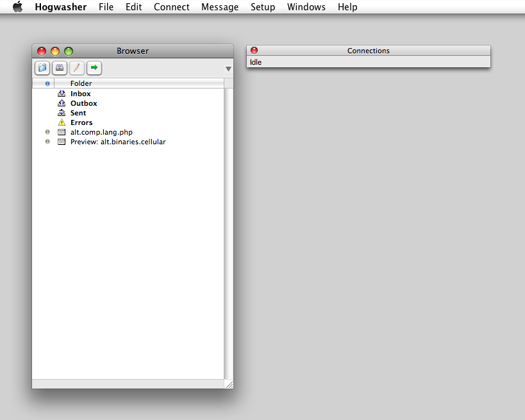525x420 pixels.
Task: Open the Setup menu
Action: point(263,6)
